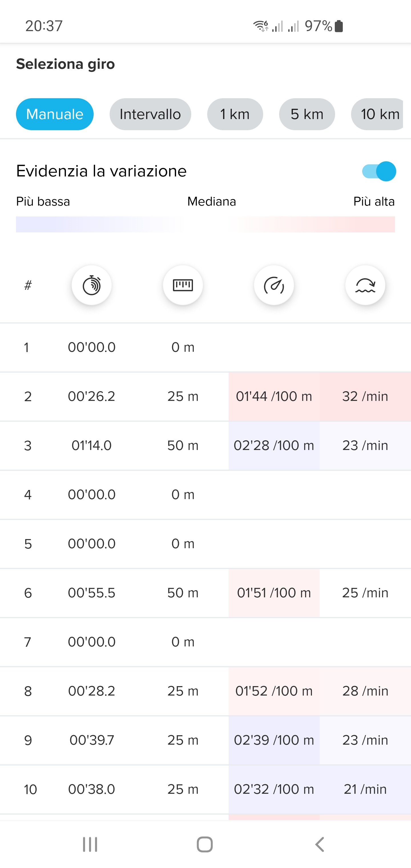Choose the 5 km lap chip

[307, 114]
